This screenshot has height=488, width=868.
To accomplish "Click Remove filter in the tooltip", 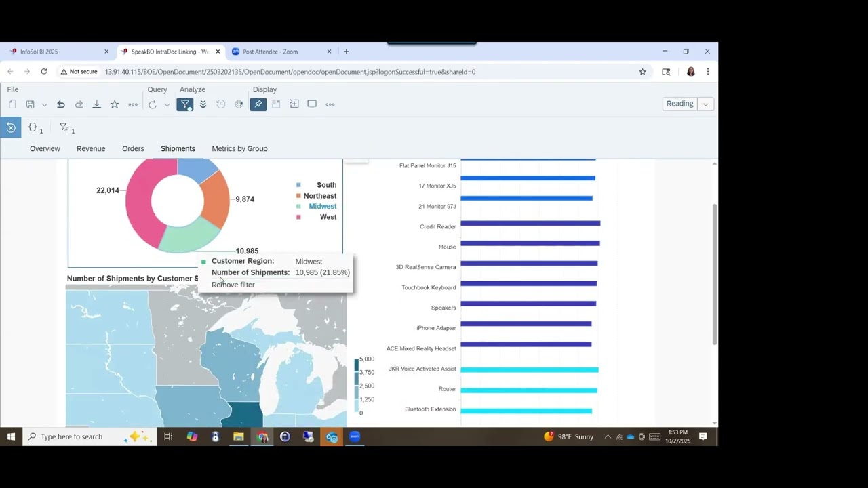I will [x=233, y=285].
